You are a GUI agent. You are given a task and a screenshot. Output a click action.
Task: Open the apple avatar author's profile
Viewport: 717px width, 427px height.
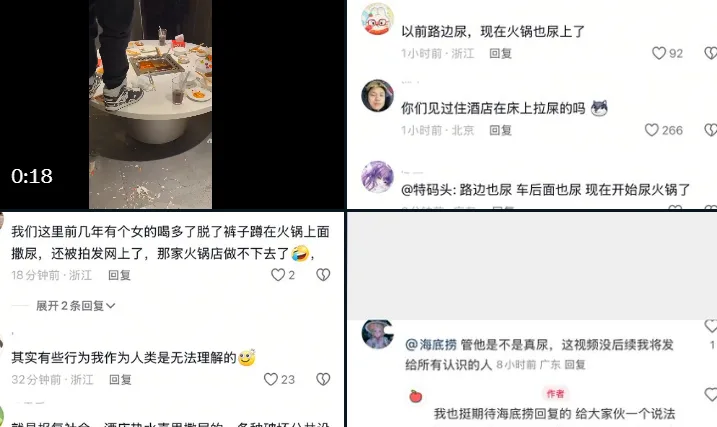click(416, 396)
